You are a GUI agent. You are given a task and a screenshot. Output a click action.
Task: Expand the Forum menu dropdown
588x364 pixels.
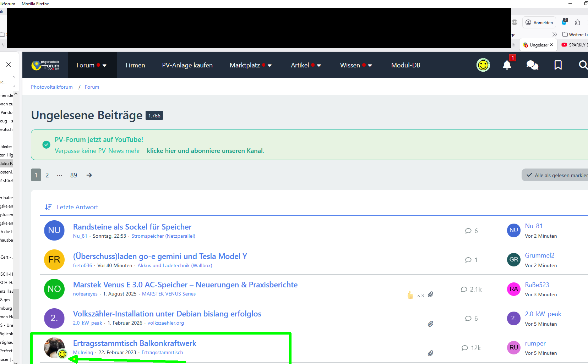pos(104,66)
